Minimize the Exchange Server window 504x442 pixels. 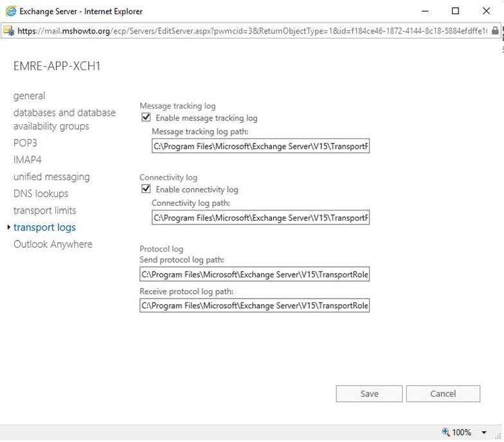(x=425, y=12)
